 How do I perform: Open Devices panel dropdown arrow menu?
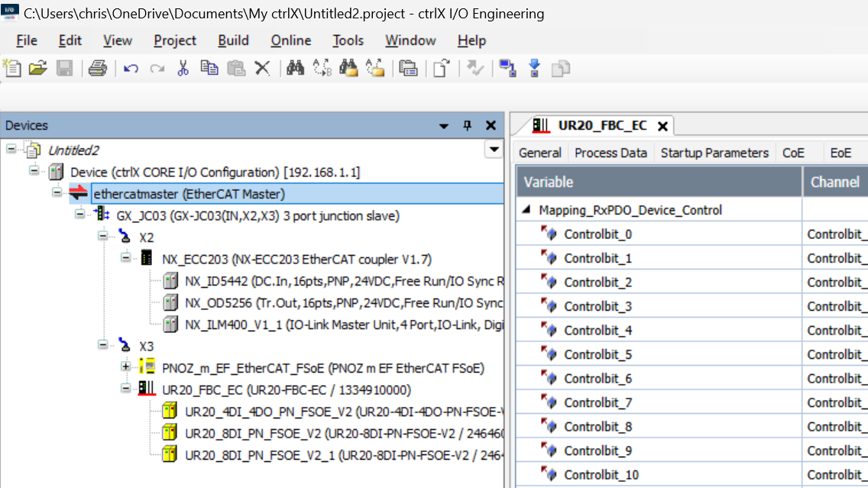[444, 126]
